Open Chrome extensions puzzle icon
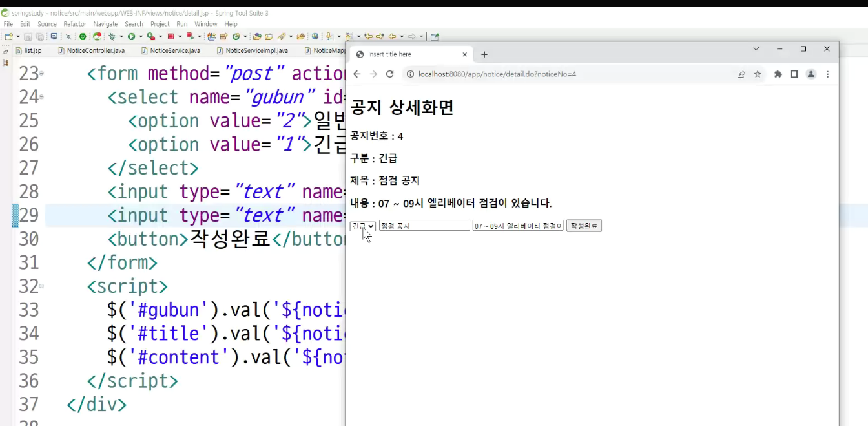868x426 pixels. pos(778,74)
